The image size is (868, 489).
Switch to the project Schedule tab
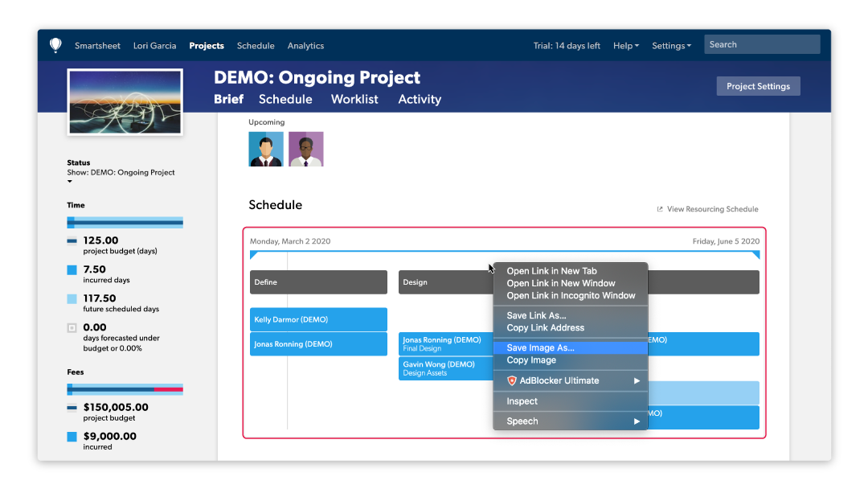(285, 99)
